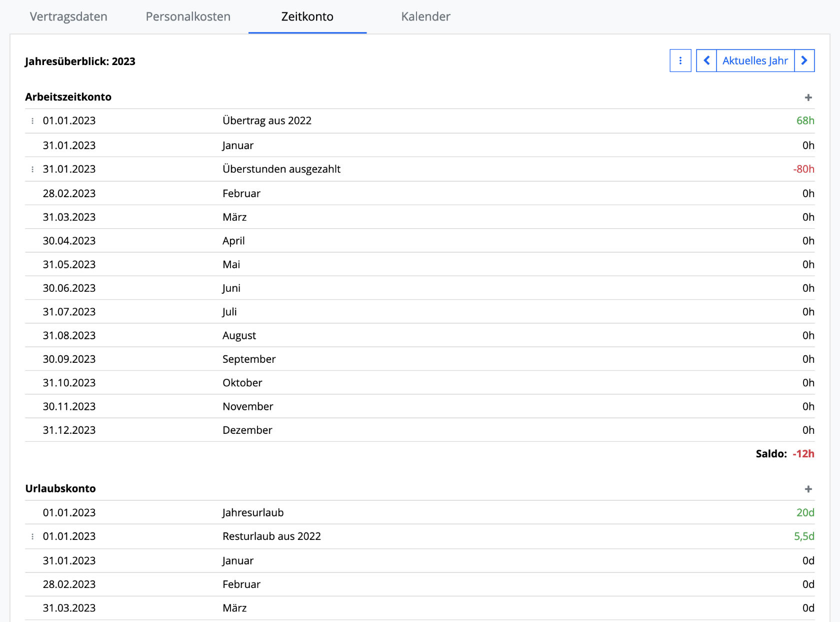Viewport: 840px width, 622px height.
Task: Go to next year with right chevron
Action: 804,61
